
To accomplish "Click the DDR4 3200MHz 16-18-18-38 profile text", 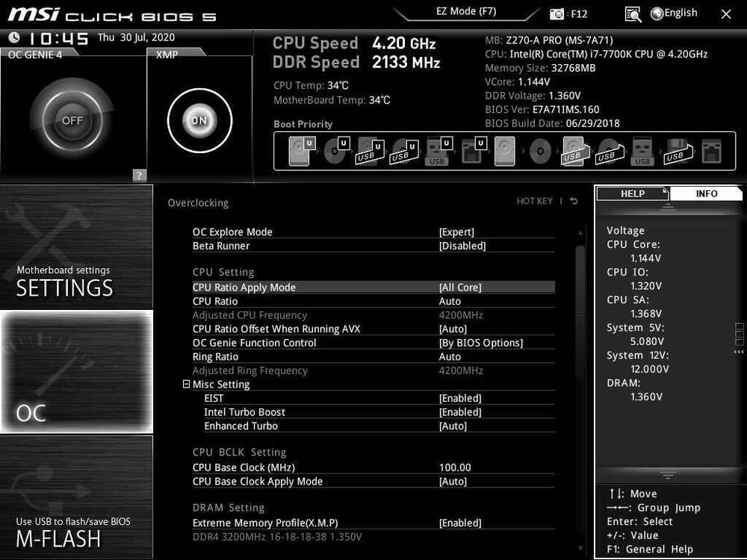I will coord(277,537).
